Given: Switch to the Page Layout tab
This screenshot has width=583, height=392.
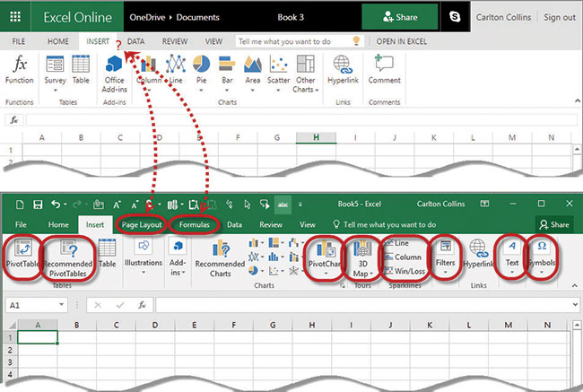Looking at the screenshot, I should (x=142, y=225).
